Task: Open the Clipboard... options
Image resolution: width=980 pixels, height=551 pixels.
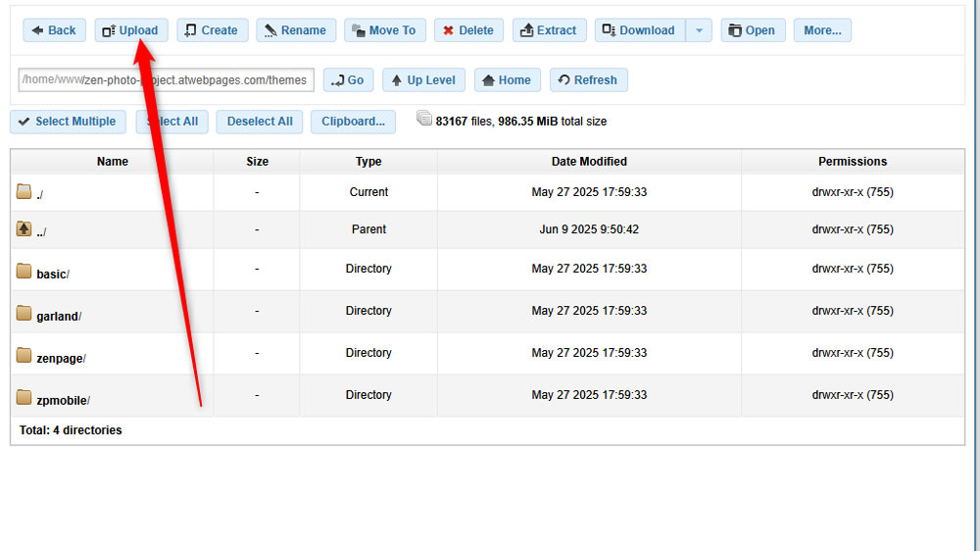Action: click(x=353, y=122)
